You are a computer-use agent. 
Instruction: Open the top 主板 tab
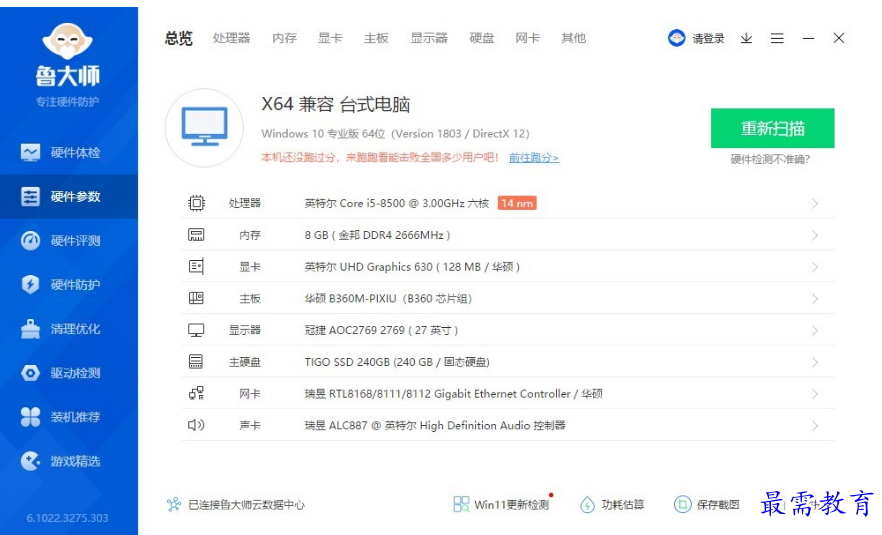376,38
